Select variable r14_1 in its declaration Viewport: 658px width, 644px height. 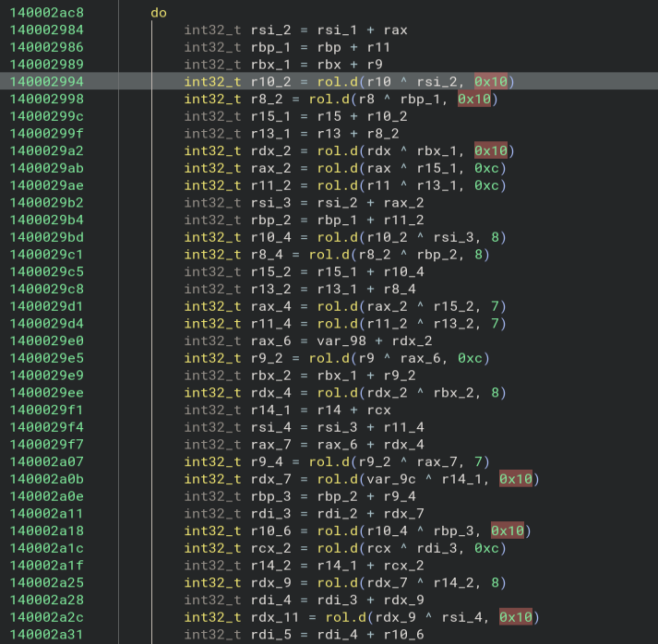[x=270, y=410]
